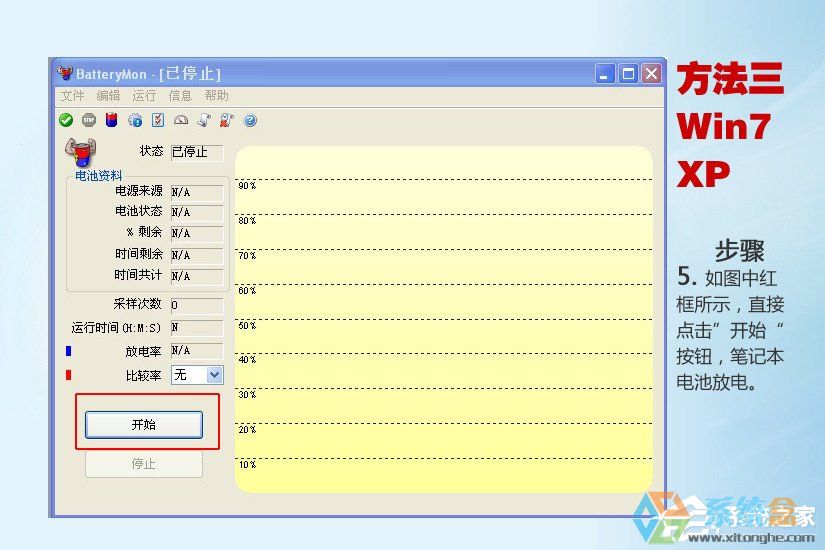825x550 pixels.
Task: Open the checklist configuration icon
Action: tap(158, 120)
